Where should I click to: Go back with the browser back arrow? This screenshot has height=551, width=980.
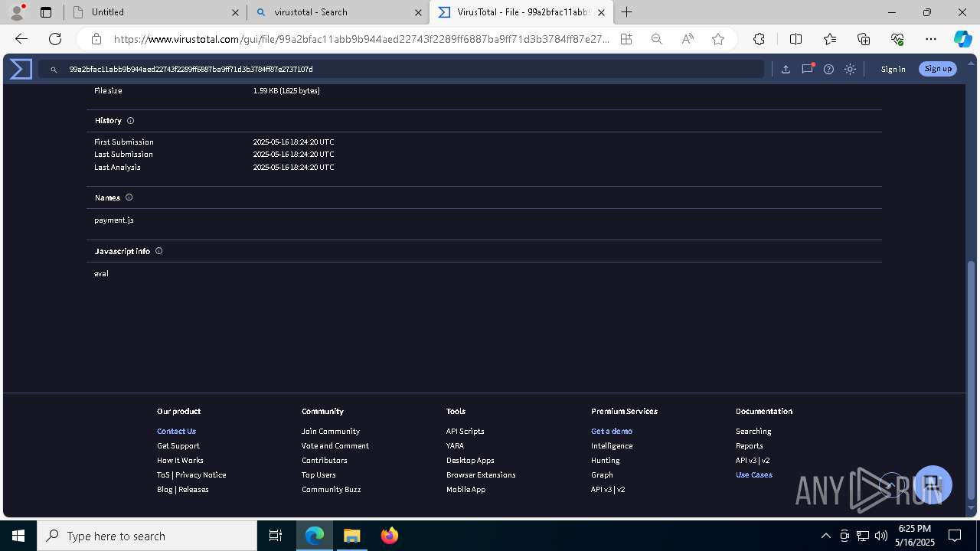(x=21, y=39)
